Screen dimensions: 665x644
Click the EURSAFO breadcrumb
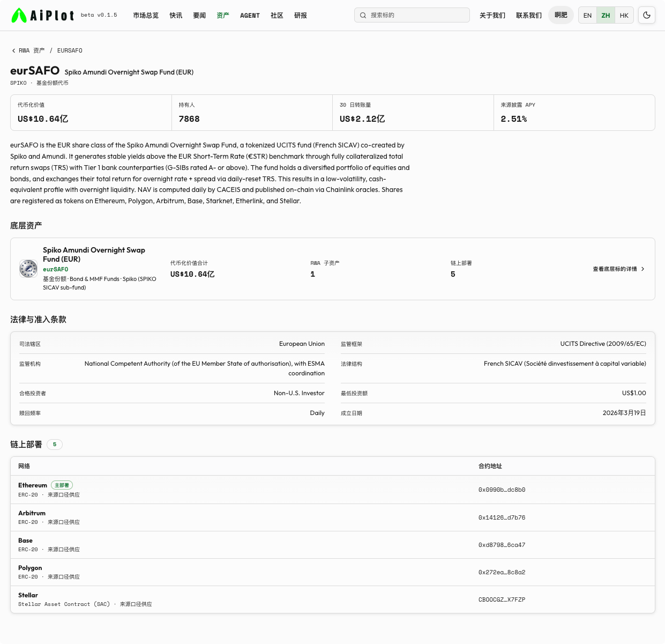(x=70, y=50)
